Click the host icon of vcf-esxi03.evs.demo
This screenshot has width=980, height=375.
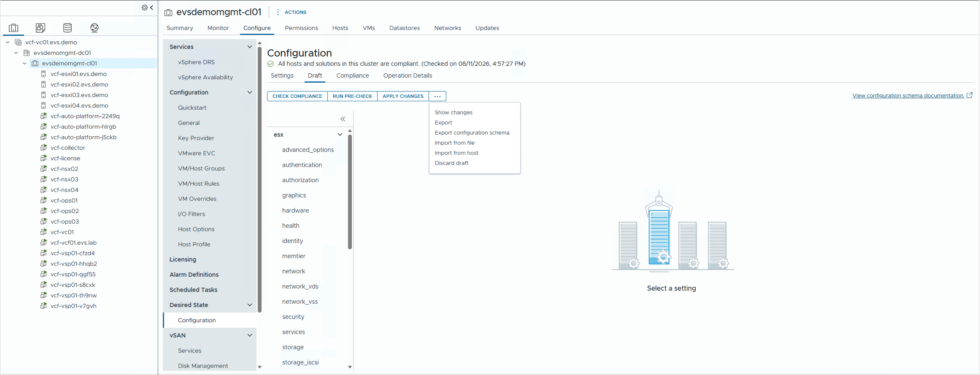pos(43,95)
